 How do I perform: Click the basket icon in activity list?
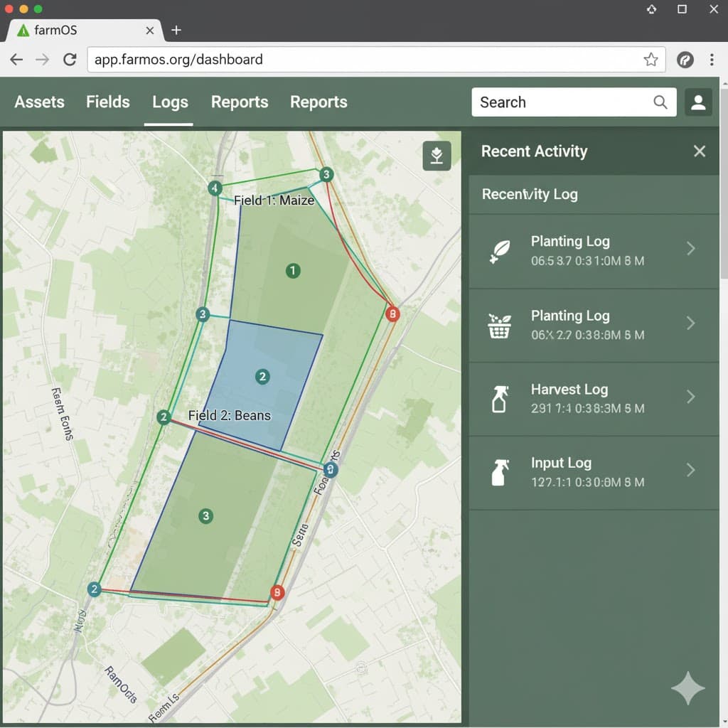click(x=500, y=325)
